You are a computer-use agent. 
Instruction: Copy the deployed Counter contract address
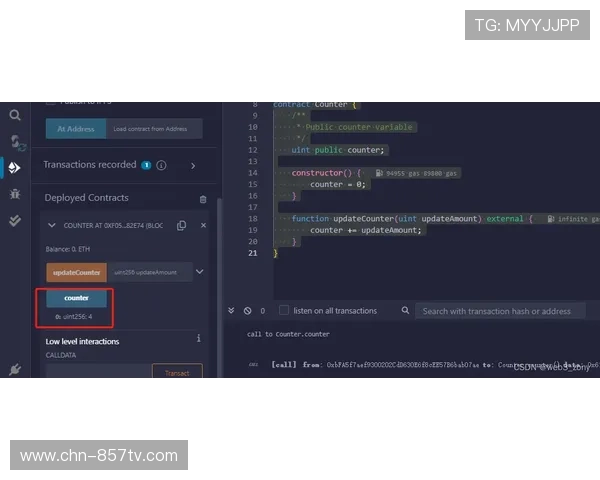181,226
